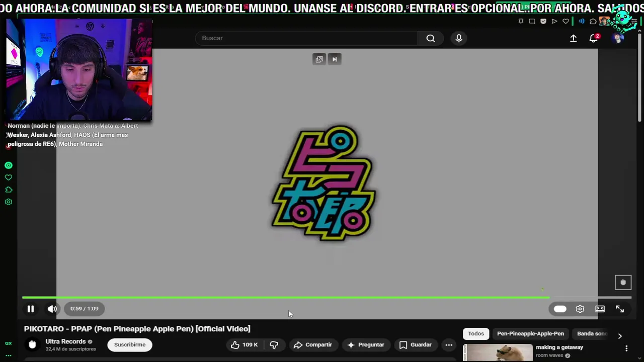
Task: Open notifications bell with 2 alerts
Action: click(x=594, y=38)
